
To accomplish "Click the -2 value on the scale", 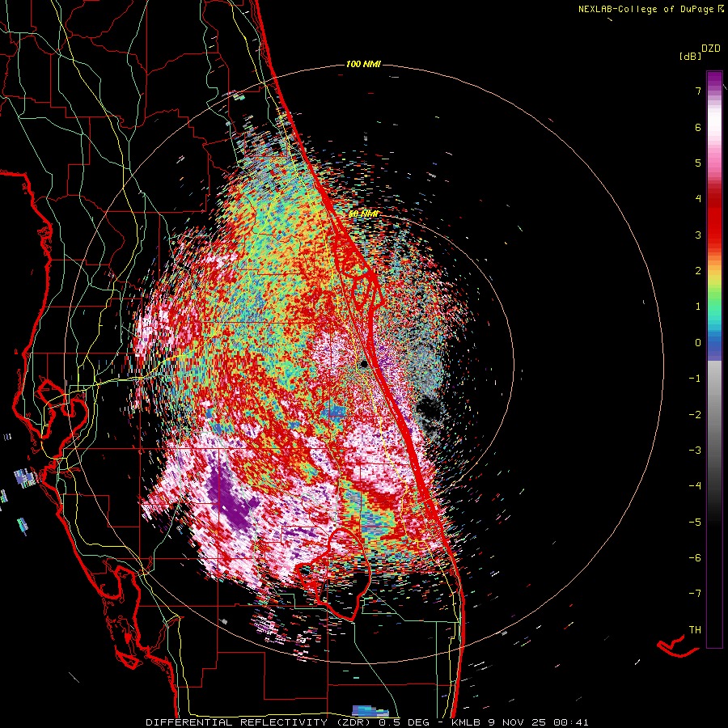I will pos(695,415).
